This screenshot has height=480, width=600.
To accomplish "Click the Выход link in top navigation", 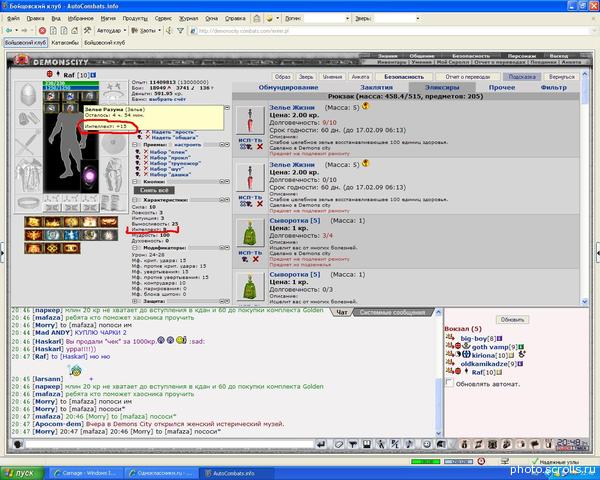I will (x=560, y=56).
